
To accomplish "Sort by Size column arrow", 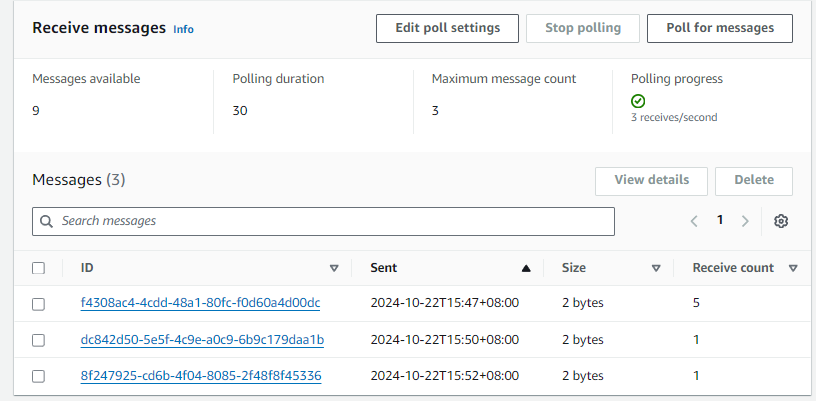I will [x=656, y=268].
